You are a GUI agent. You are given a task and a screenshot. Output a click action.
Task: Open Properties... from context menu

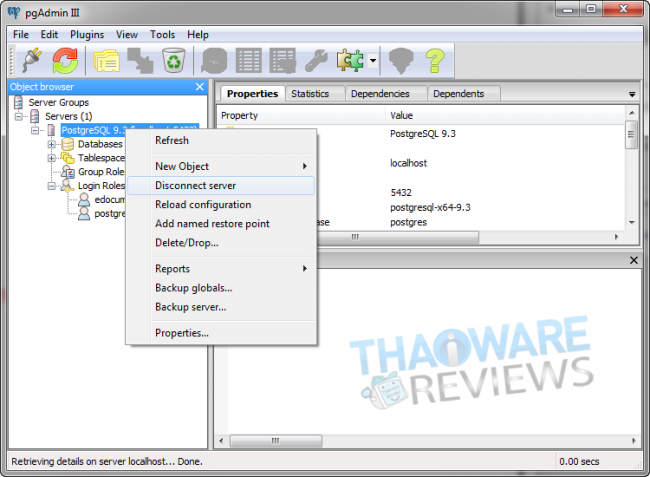[221, 333]
